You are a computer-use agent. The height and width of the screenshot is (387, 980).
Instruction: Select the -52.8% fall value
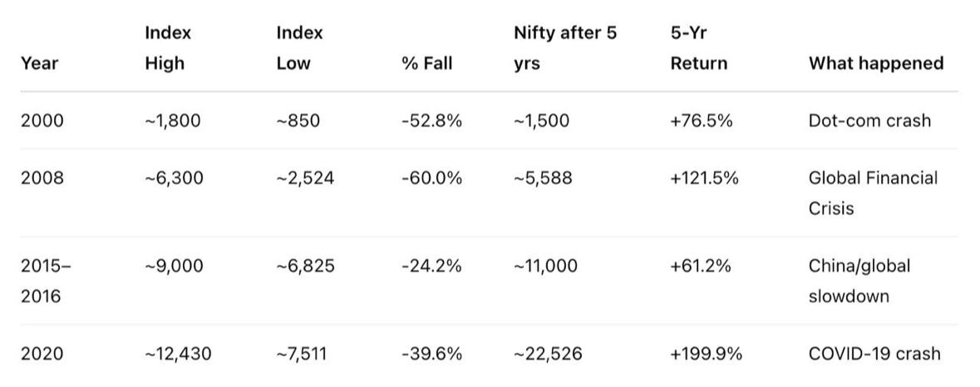pos(431,120)
